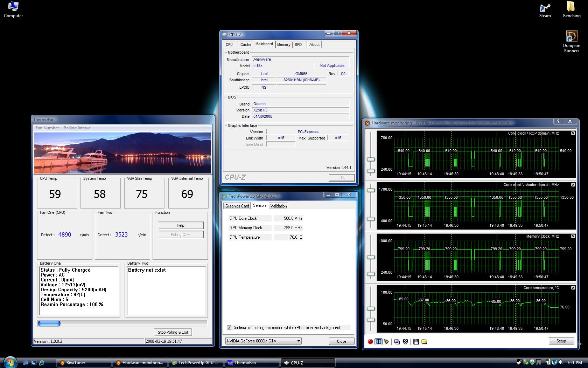Image resolution: width=588 pixels, height=368 pixels.
Task: Close the Core clock shader domain graph
Action: [573, 185]
